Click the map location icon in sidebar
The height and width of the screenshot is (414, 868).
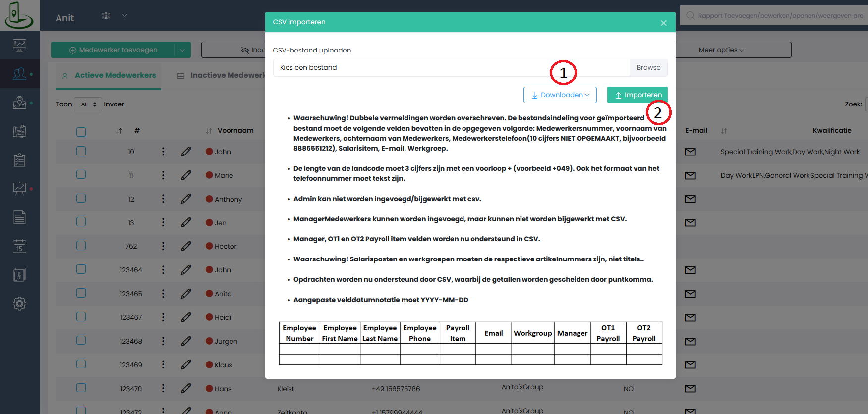point(19,103)
